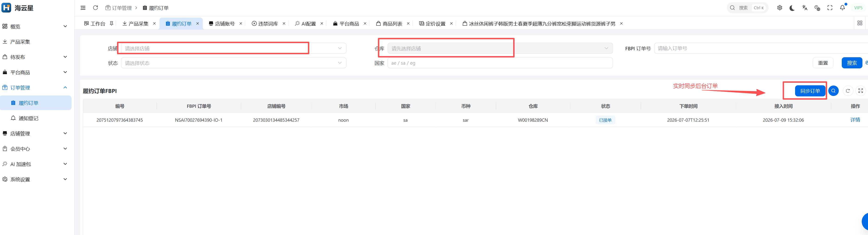Click the VIP5 avatar badge

click(858, 8)
